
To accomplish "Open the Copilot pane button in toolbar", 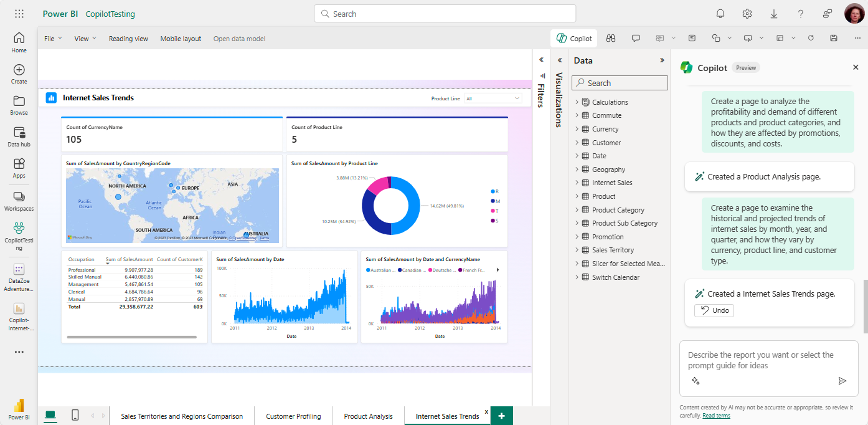I will point(573,39).
